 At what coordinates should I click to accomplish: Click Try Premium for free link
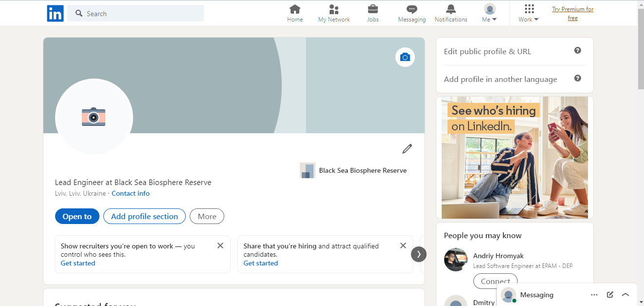[573, 14]
